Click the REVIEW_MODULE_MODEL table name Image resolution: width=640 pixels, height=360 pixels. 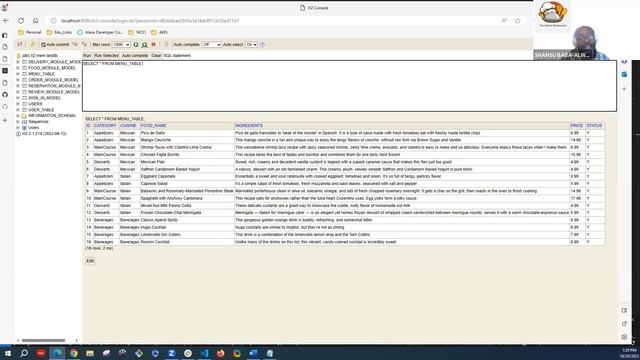point(54,92)
